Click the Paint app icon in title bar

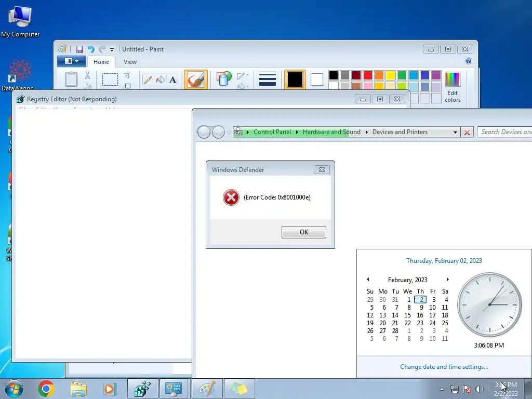tap(62, 49)
